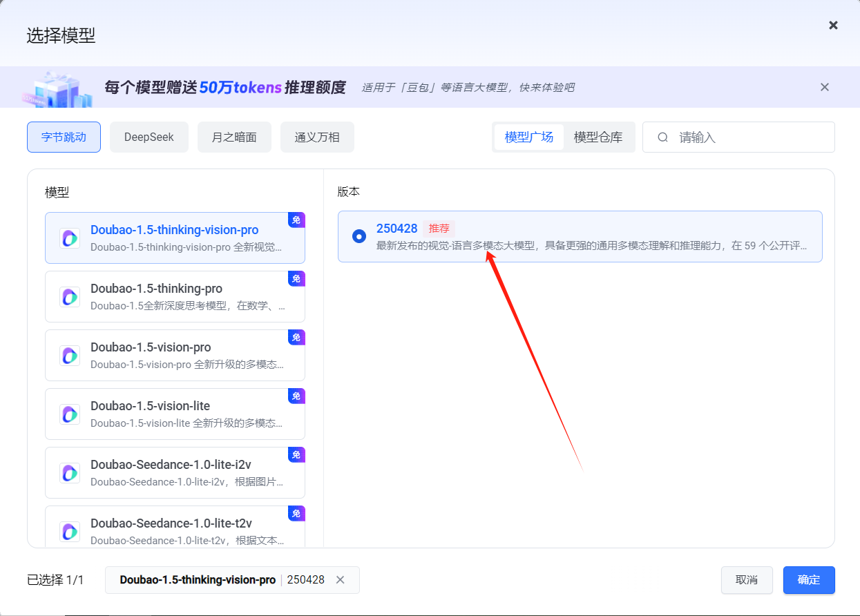Choose the Doubao-1.5-vision-pro model
Image resolution: width=860 pixels, height=616 pixels.
click(175, 355)
